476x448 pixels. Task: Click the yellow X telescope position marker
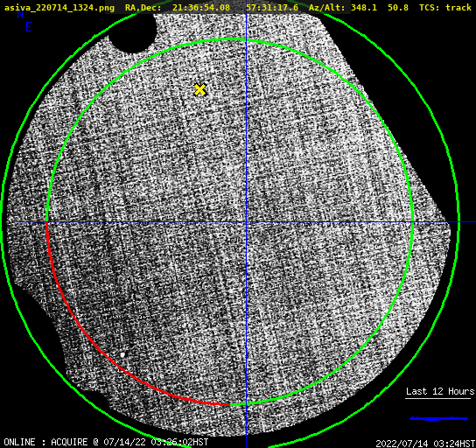point(200,90)
